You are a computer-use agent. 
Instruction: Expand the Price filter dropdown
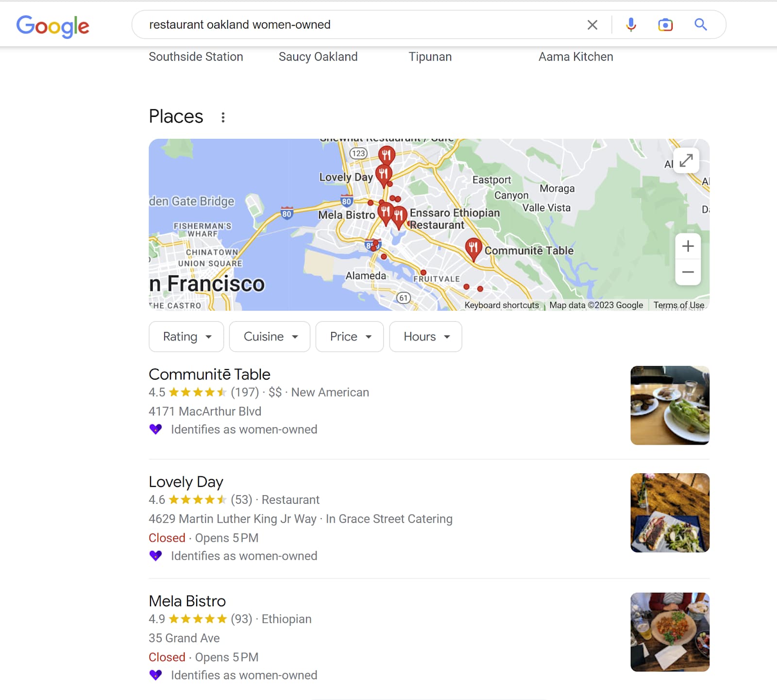click(350, 336)
